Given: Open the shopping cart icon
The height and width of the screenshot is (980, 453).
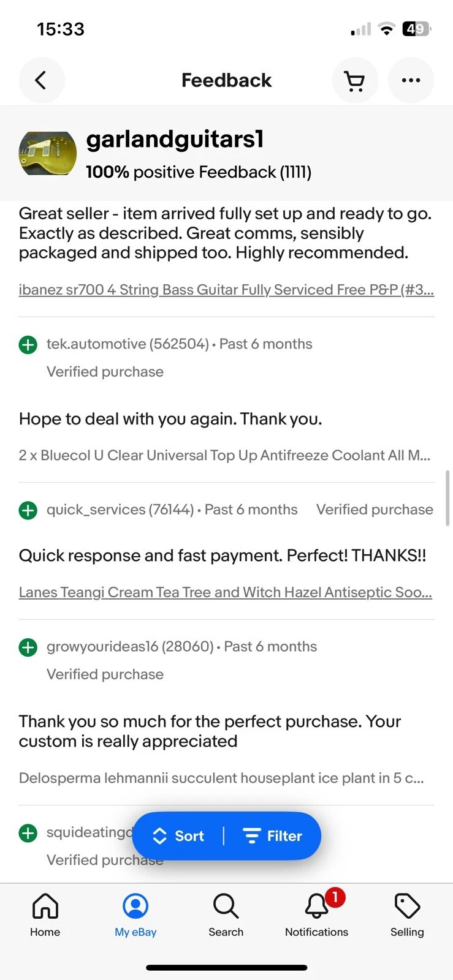Looking at the screenshot, I should pos(355,80).
